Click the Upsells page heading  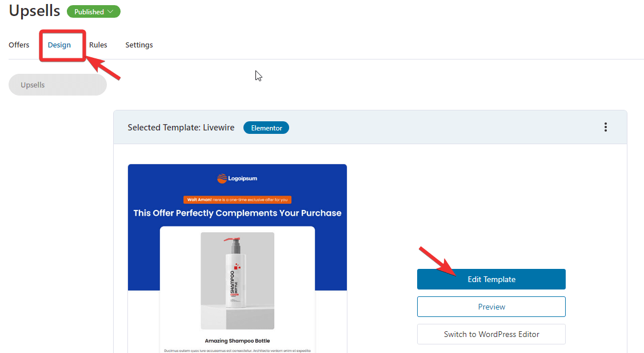[x=34, y=11]
